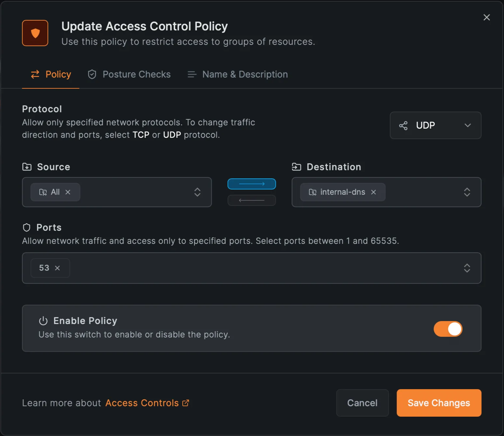Expand the Source selector chevrons
504x436 pixels.
[x=197, y=192]
